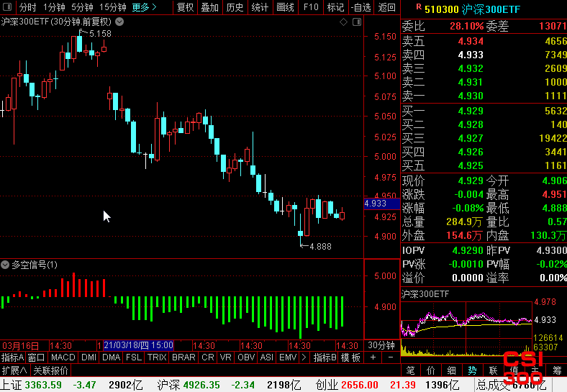Switch indicator to OBV

pos(246,357)
